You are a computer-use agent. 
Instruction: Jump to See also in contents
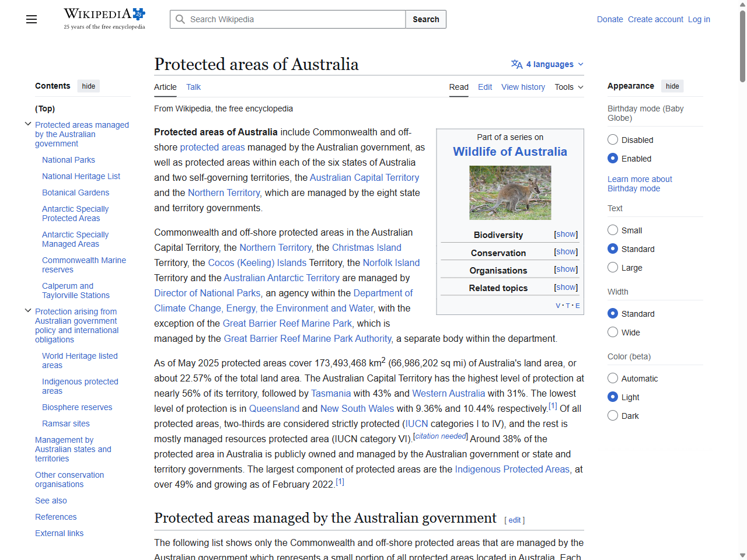pyautogui.click(x=51, y=501)
